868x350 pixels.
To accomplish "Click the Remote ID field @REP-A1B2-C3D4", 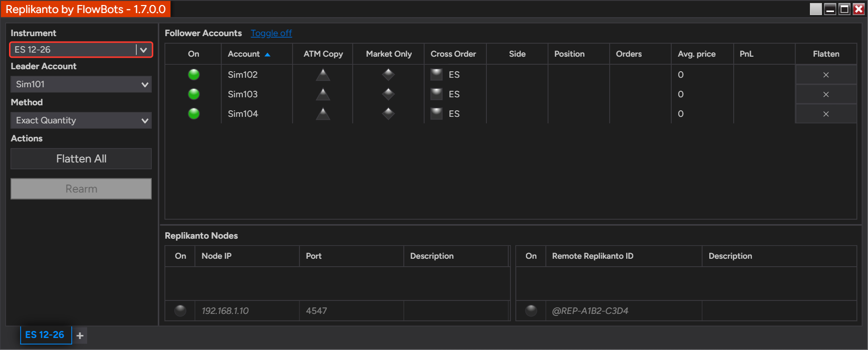I will coord(624,311).
